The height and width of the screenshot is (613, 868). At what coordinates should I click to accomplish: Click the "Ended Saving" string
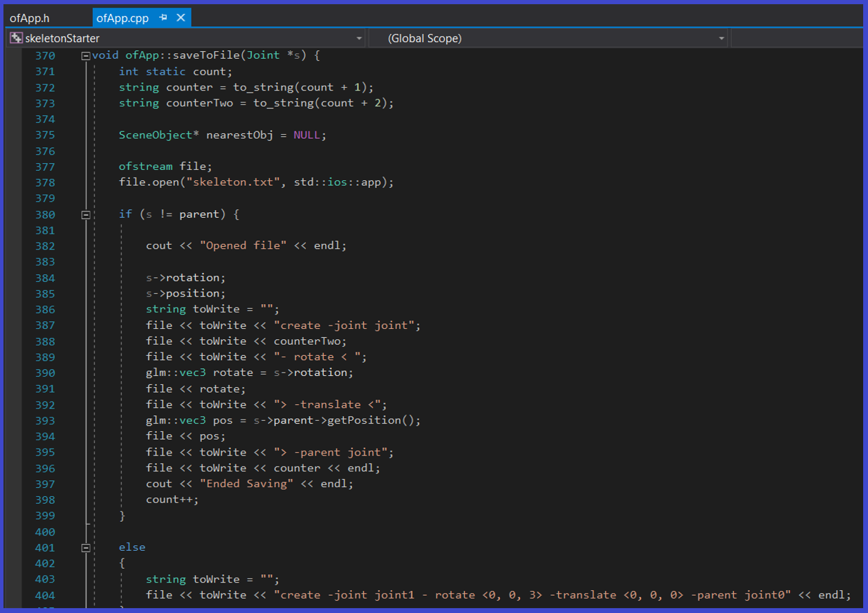[x=247, y=484]
